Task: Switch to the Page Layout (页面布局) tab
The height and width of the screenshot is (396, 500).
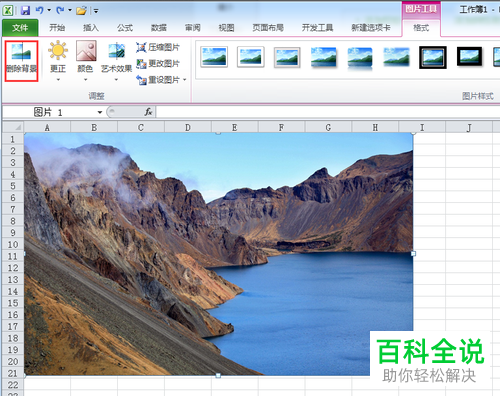Action: 268,28
